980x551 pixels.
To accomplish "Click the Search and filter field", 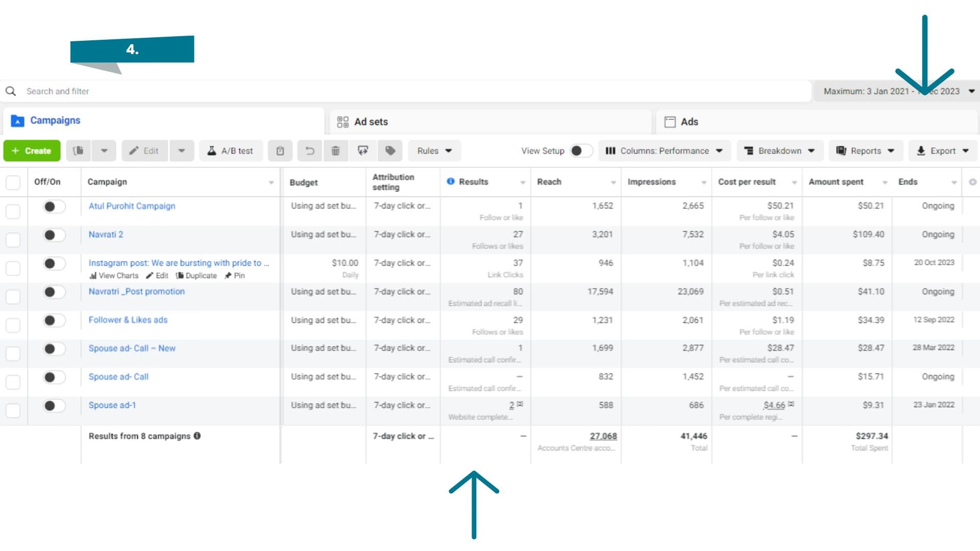I will coord(406,91).
